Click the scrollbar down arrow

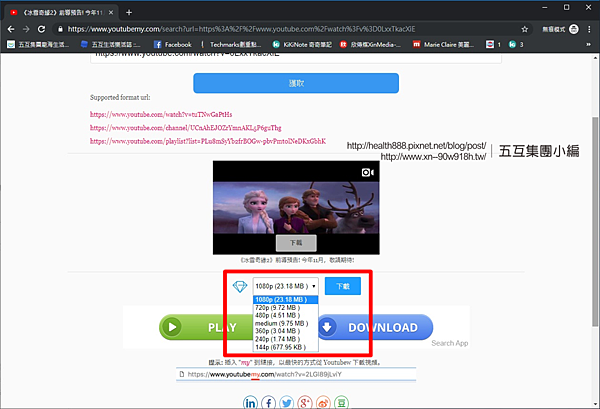point(595,404)
